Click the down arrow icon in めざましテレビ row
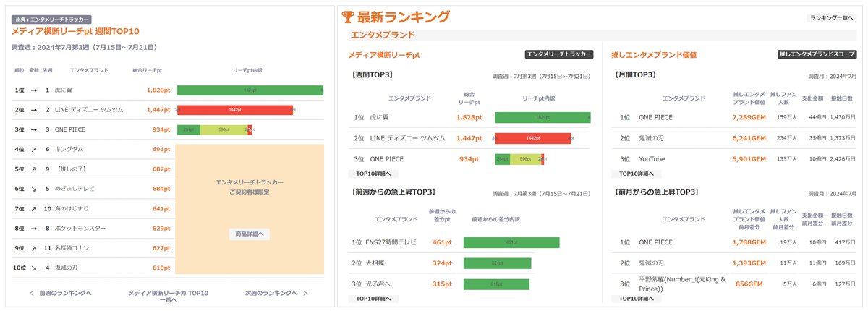Image resolution: width=868 pixels, height=311 pixels. 34,189
